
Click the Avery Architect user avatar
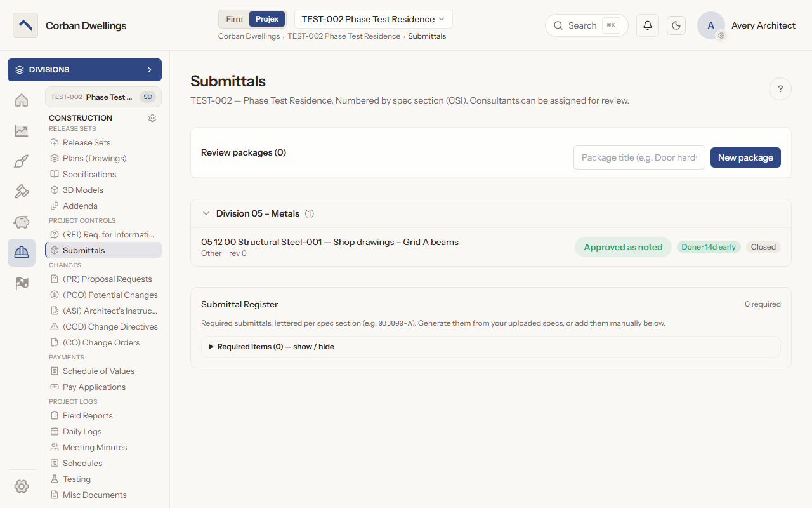(x=711, y=25)
